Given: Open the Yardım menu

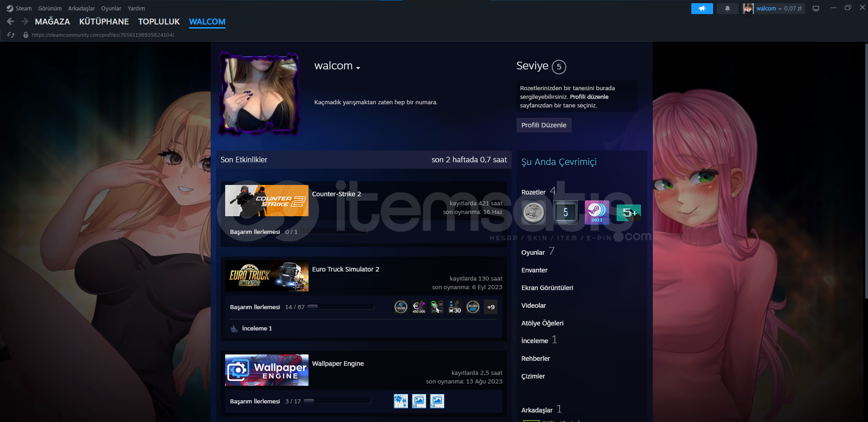Looking at the screenshot, I should (x=136, y=9).
